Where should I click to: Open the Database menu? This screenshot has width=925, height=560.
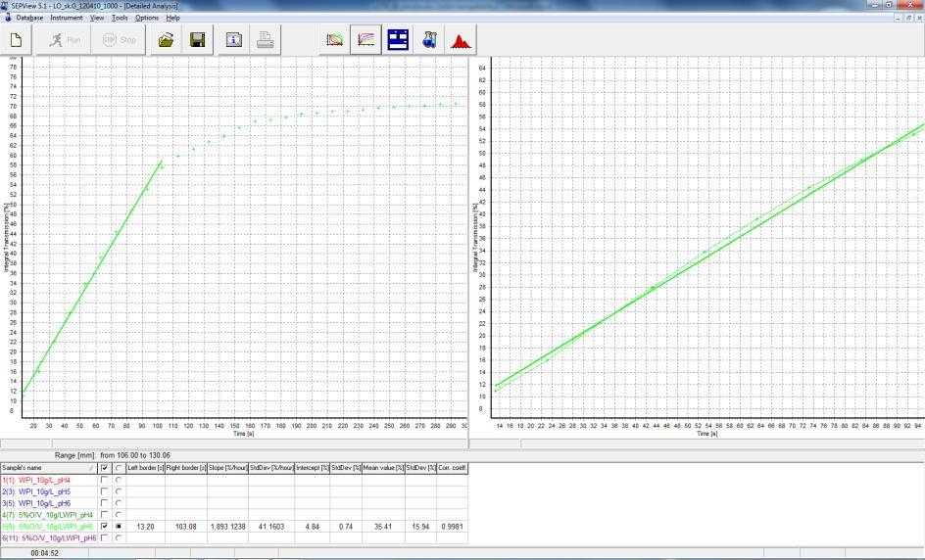29,18
